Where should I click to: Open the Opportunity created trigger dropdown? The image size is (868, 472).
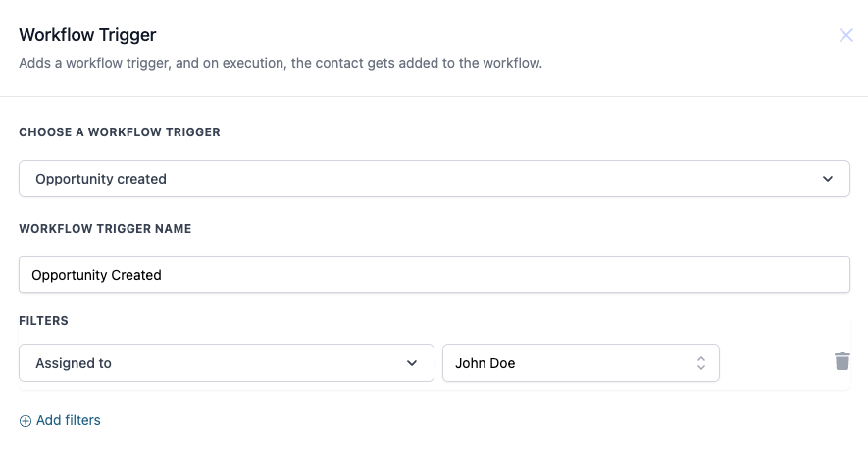pyautogui.click(x=434, y=179)
